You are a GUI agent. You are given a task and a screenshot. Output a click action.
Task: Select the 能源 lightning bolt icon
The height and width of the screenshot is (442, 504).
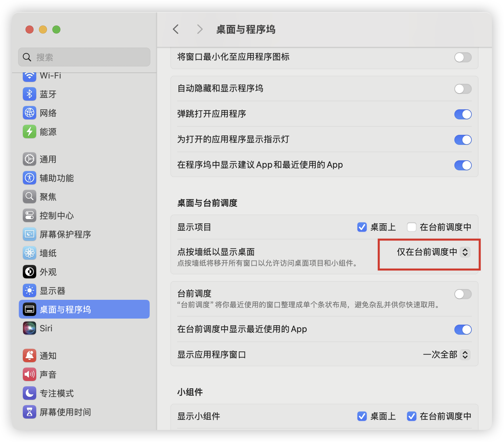[x=30, y=132]
